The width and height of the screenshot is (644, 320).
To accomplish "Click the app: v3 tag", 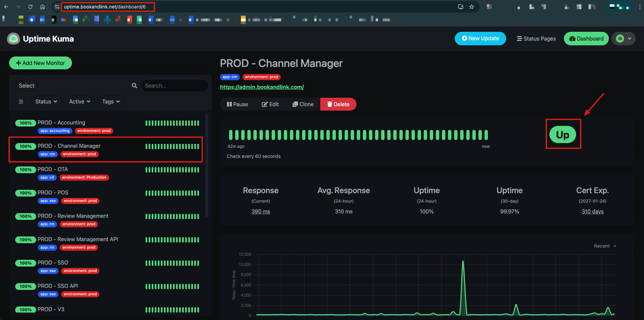I will point(47,178).
